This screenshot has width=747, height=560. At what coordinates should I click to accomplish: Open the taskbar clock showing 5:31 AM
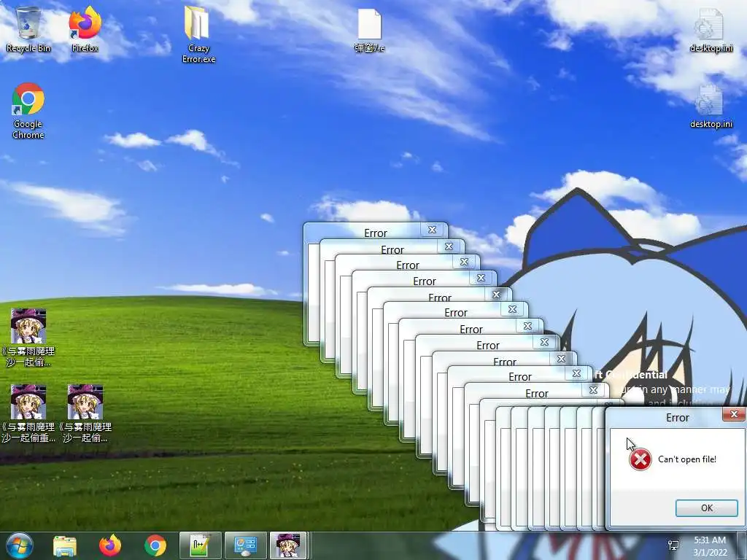(710, 546)
